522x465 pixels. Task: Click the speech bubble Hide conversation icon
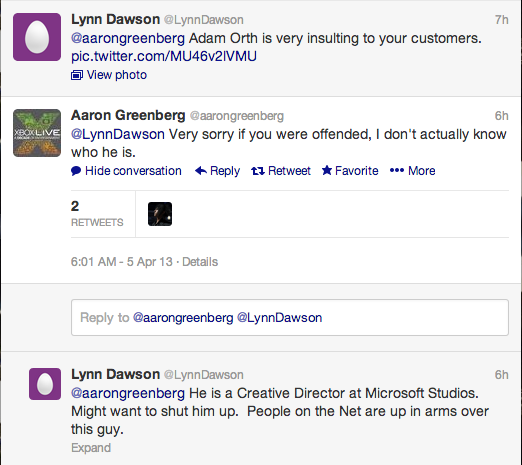click(76, 171)
